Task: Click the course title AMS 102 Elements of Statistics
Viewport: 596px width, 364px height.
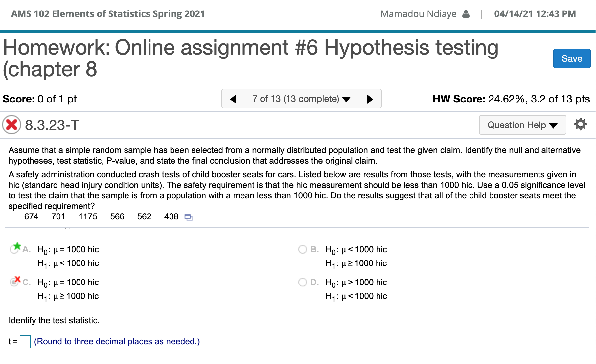Action: click(x=107, y=14)
